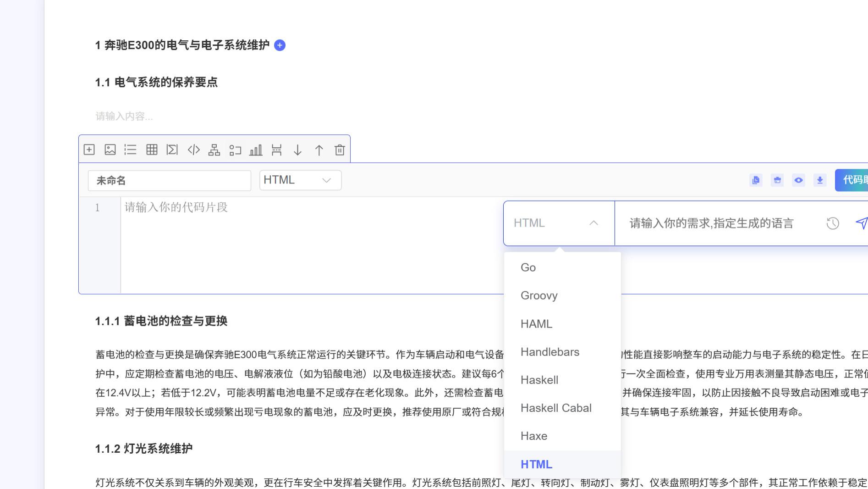Toggle code preview with the eye icon

[798, 180]
